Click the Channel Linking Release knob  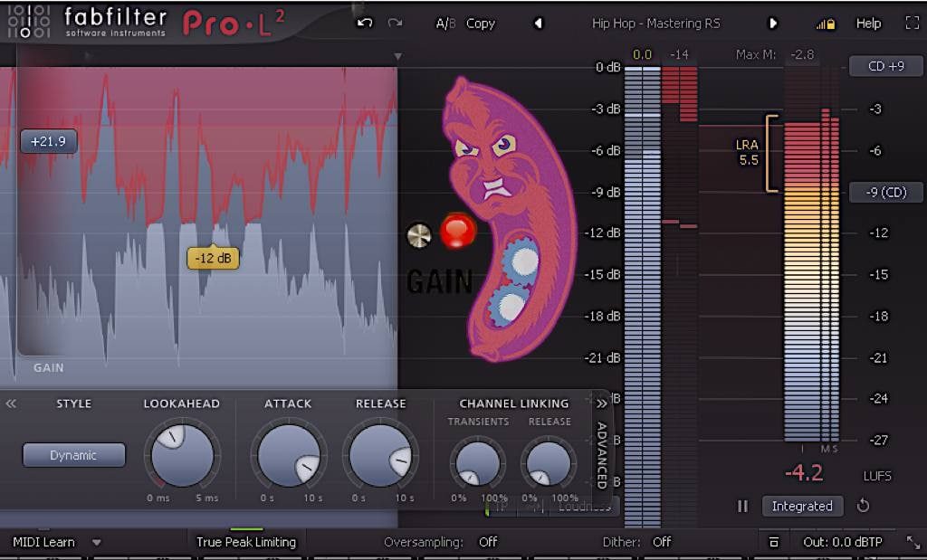click(x=549, y=463)
